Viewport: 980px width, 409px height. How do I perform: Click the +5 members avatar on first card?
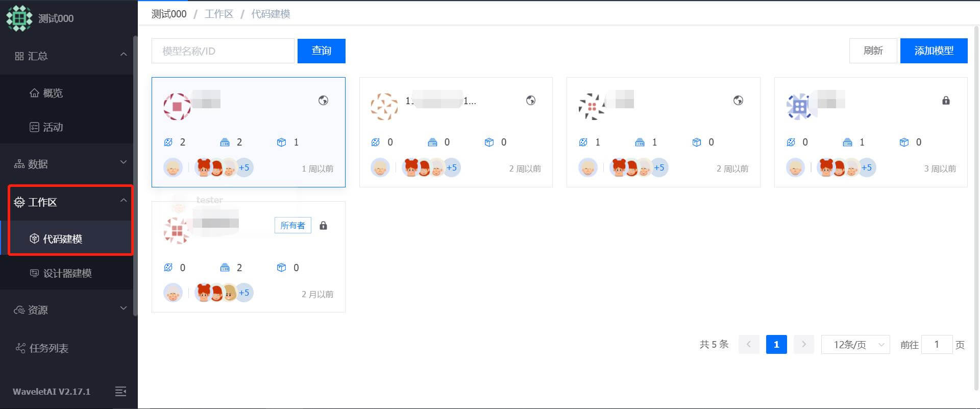pos(244,167)
